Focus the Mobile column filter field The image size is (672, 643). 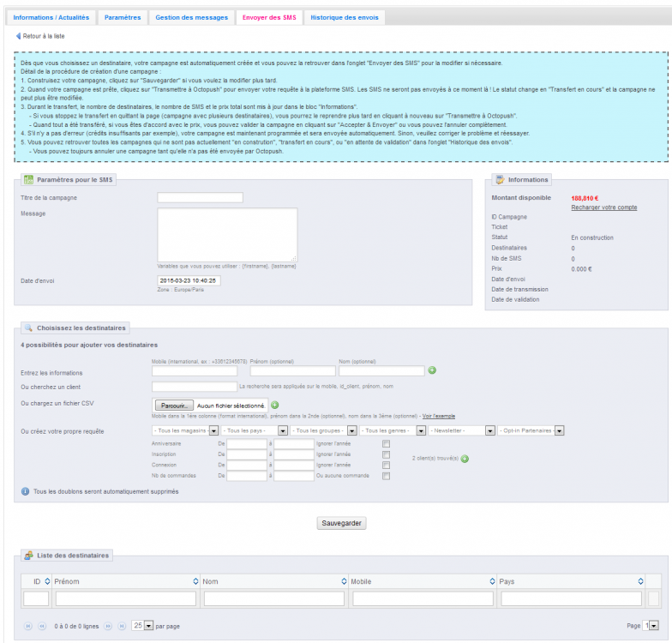423,598
